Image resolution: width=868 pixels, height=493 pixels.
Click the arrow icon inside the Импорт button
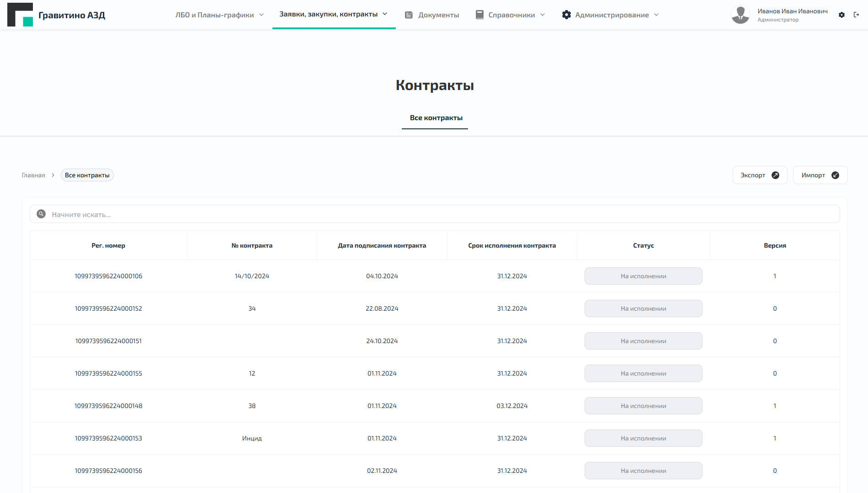tap(835, 175)
